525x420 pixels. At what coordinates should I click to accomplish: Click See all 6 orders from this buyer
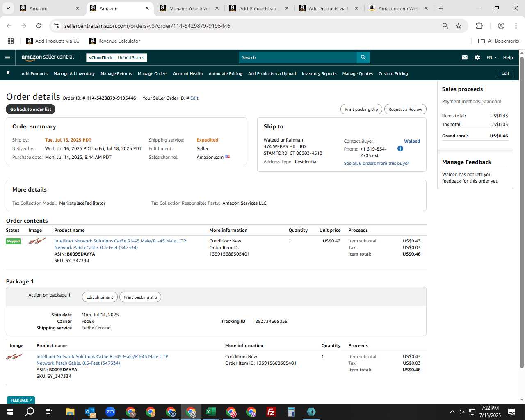(x=377, y=163)
